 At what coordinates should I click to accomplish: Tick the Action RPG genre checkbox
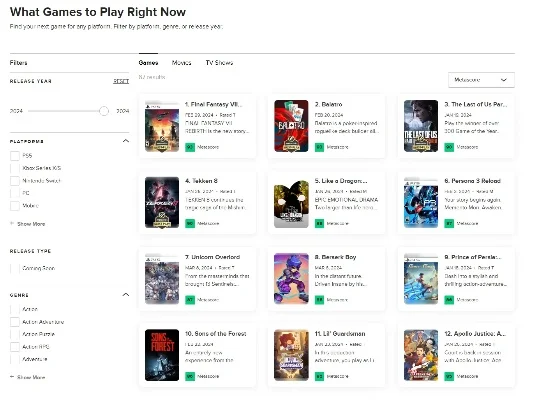tap(15, 347)
